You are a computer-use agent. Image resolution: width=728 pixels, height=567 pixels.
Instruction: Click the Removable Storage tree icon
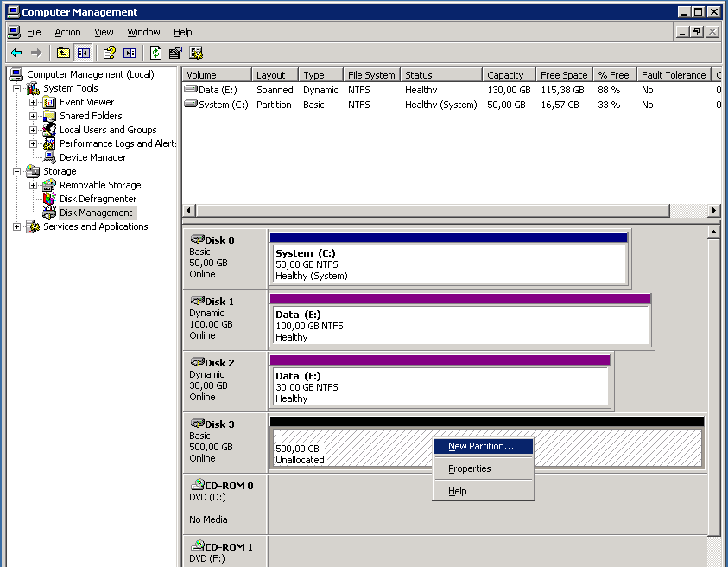(x=49, y=185)
